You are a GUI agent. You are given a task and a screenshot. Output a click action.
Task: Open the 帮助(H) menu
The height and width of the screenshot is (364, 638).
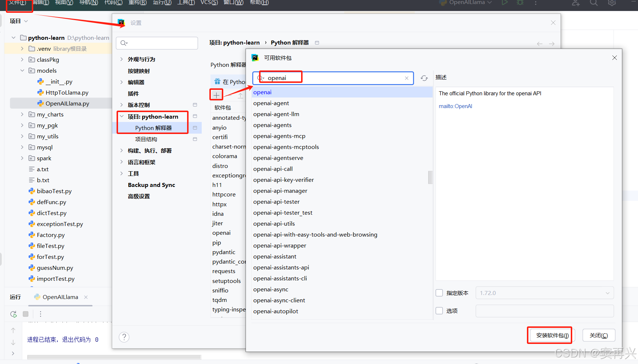pyautogui.click(x=259, y=3)
